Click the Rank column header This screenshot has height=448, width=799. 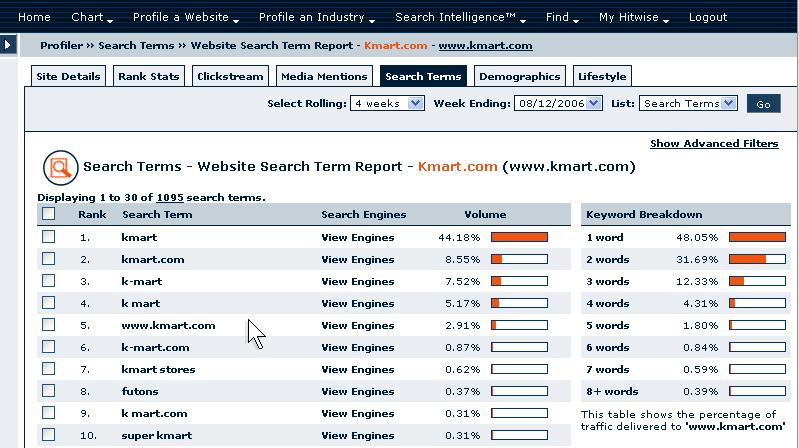[x=92, y=215]
